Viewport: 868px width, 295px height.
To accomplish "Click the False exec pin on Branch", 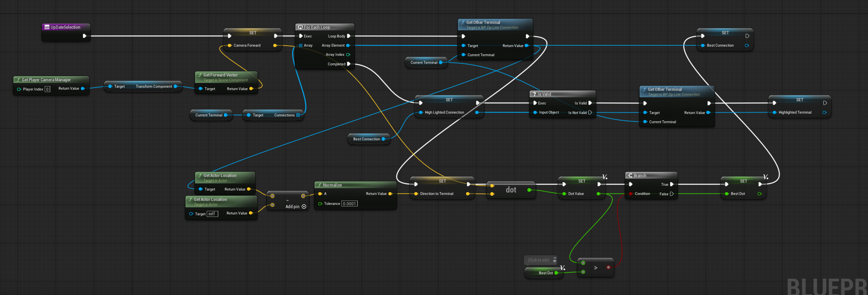I will 672,194.
